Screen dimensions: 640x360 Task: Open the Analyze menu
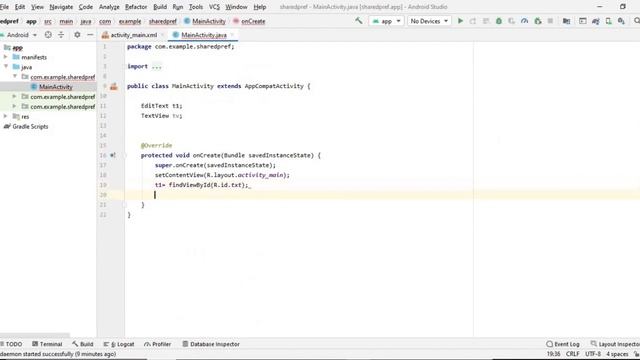coord(109,7)
